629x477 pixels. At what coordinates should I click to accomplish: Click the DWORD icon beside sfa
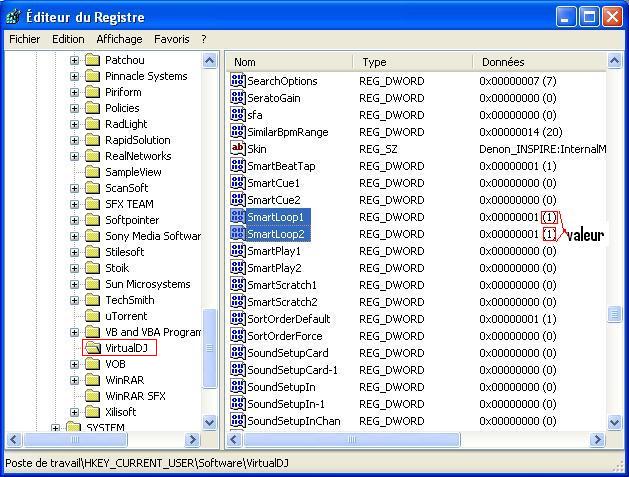[237, 115]
